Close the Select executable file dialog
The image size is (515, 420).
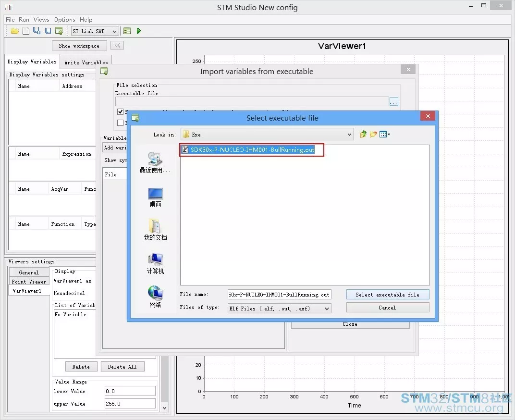[428, 116]
